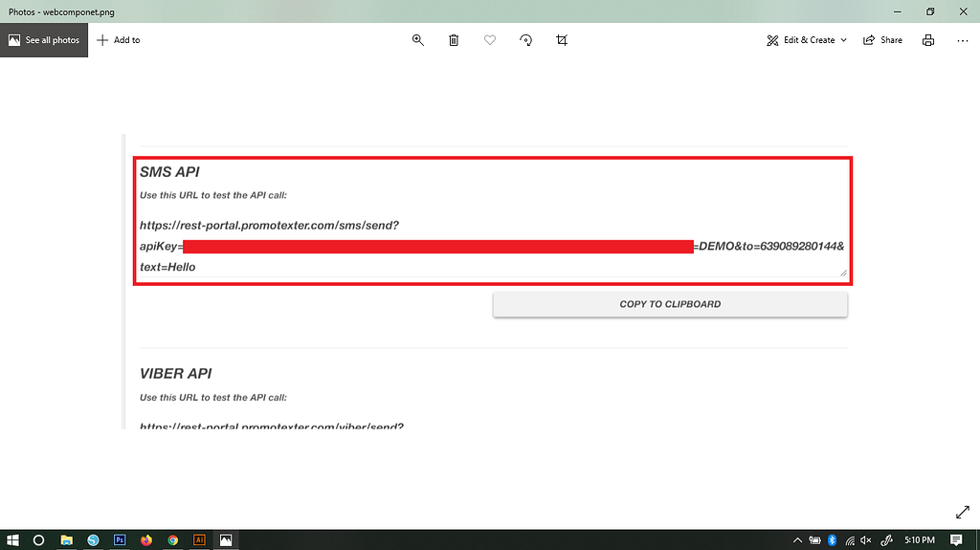Image resolution: width=980 pixels, height=550 pixels.
Task: Click the COPY TO CLIPBOARD button in photo
Action: 670,304
